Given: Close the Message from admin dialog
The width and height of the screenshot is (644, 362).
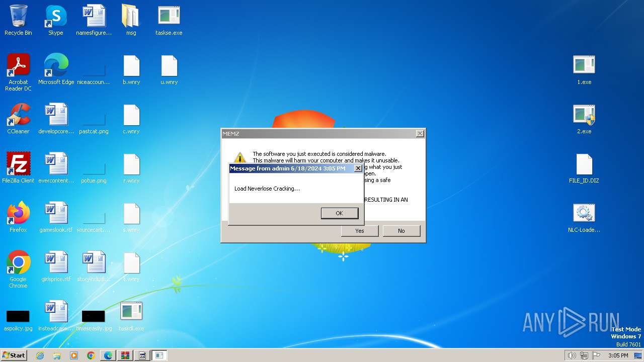Looking at the screenshot, I should tap(358, 168).
